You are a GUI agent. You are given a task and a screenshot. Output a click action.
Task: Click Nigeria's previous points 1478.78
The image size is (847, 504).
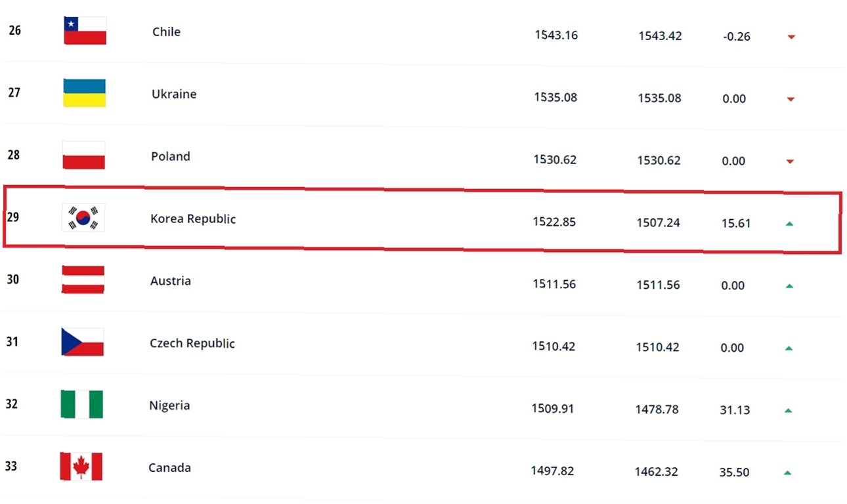tap(657, 409)
